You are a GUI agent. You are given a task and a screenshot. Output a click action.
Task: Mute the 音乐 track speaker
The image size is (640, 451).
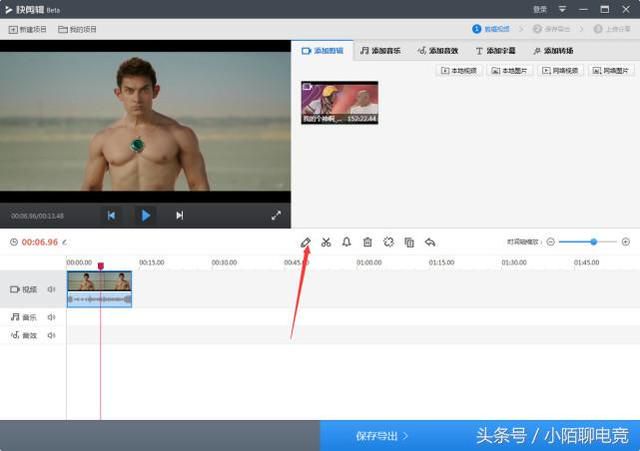point(51,317)
